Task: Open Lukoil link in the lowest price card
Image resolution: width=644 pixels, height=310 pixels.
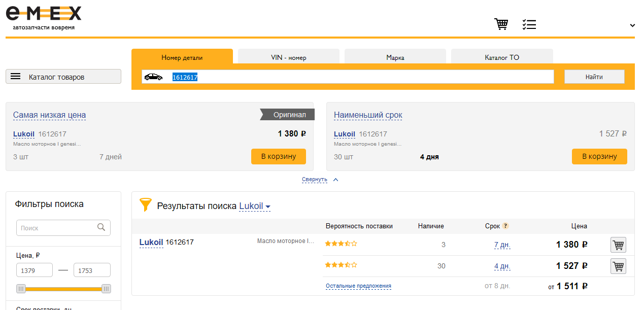Action: 24,134
